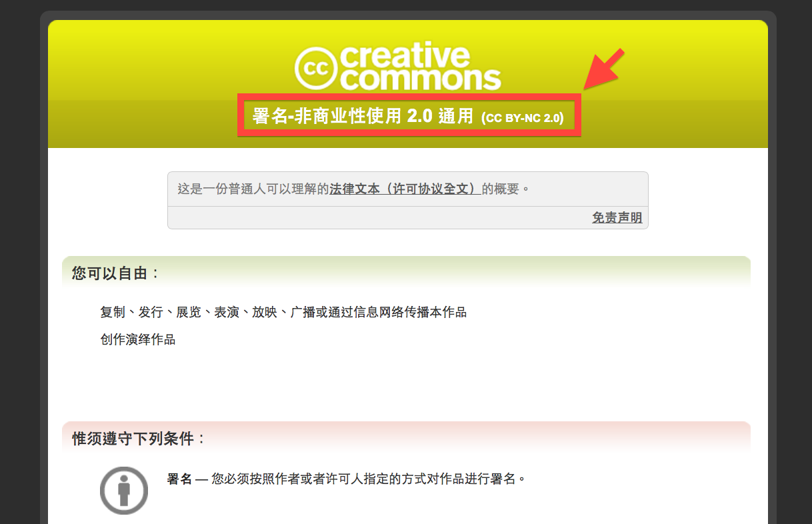Click the green bar behind 您可以自由

(453, 272)
